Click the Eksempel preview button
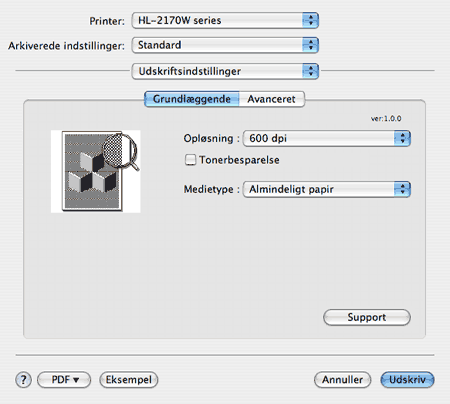 click(129, 380)
